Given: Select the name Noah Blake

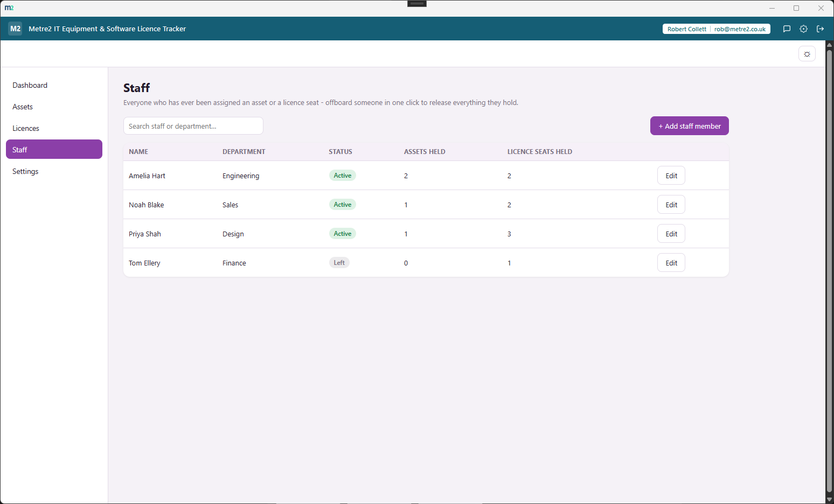Looking at the screenshot, I should (x=147, y=205).
